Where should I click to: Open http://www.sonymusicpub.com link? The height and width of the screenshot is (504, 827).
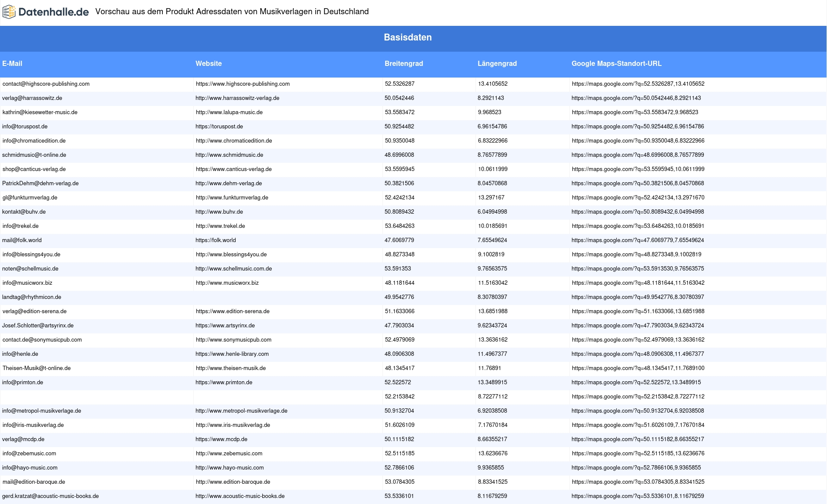click(x=234, y=340)
